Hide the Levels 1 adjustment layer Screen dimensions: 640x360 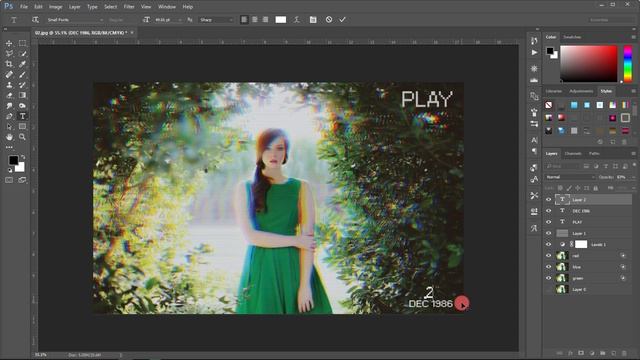tap(549, 244)
